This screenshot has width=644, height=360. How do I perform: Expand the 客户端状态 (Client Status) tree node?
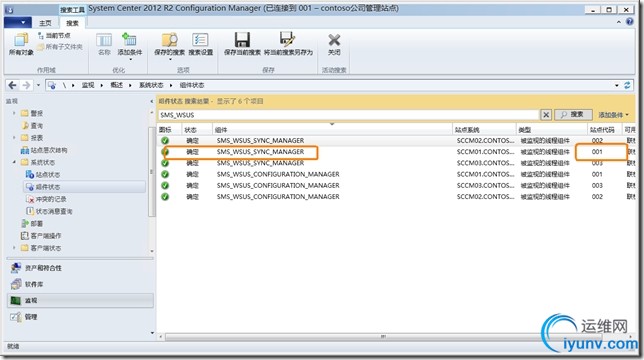pos(14,248)
